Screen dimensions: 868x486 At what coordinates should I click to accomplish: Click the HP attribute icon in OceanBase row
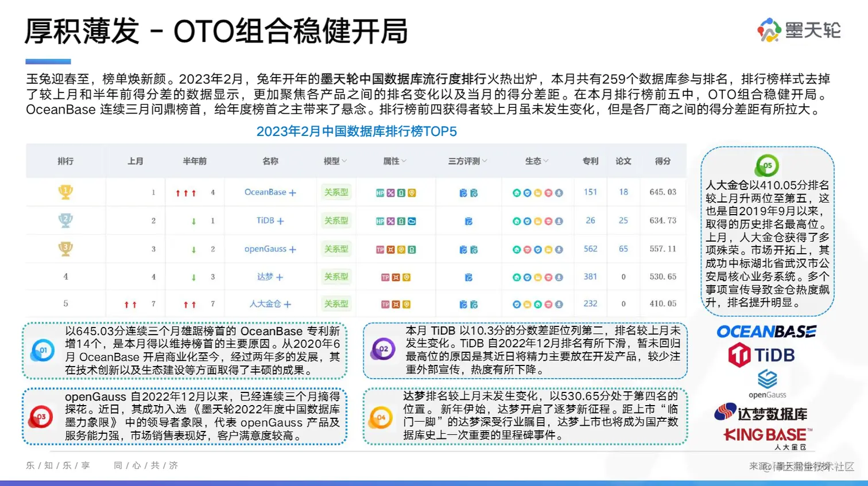click(380, 193)
